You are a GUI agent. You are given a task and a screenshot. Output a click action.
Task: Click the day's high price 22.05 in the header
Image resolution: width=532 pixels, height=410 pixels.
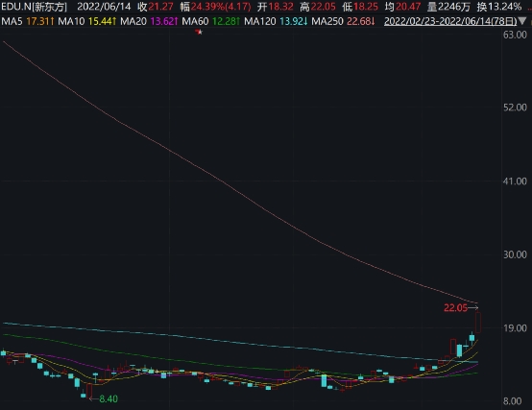click(x=323, y=7)
